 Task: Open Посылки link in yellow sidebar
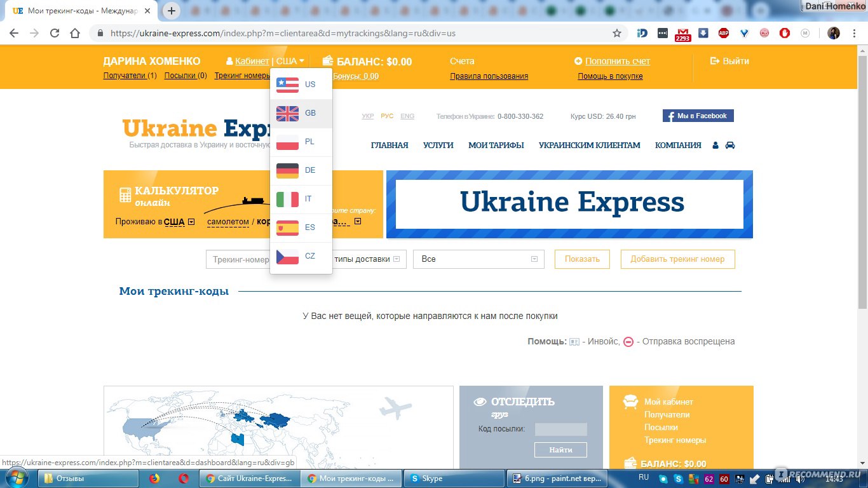pyautogui.click(x=661, y=427)
